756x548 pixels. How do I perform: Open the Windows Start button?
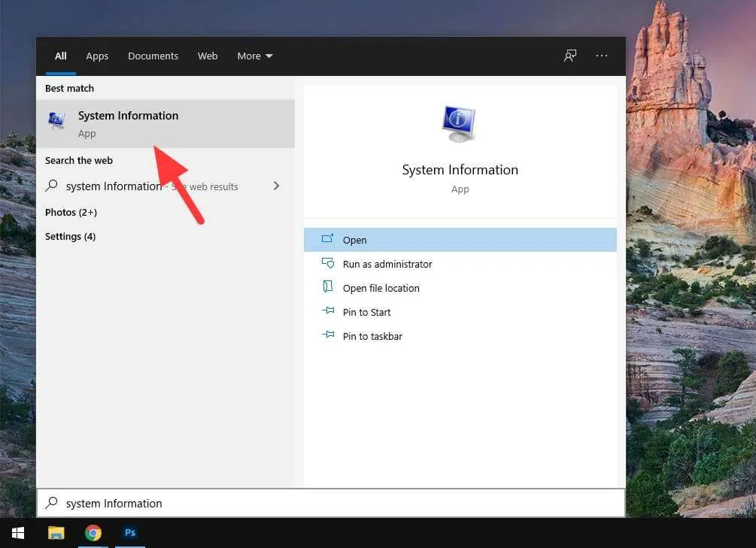point(18,533)
